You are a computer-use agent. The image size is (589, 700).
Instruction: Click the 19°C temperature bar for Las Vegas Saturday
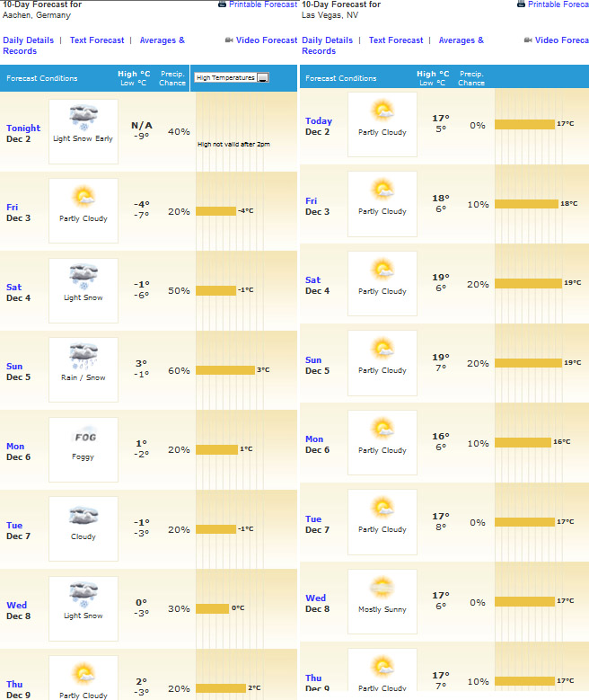tap(528, 283)
